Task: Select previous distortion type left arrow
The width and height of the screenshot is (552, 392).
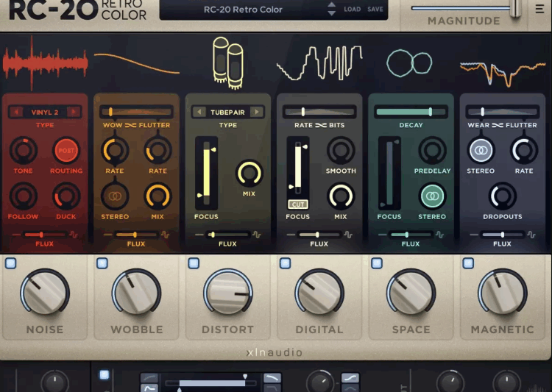Action: (x=199, y=113)
